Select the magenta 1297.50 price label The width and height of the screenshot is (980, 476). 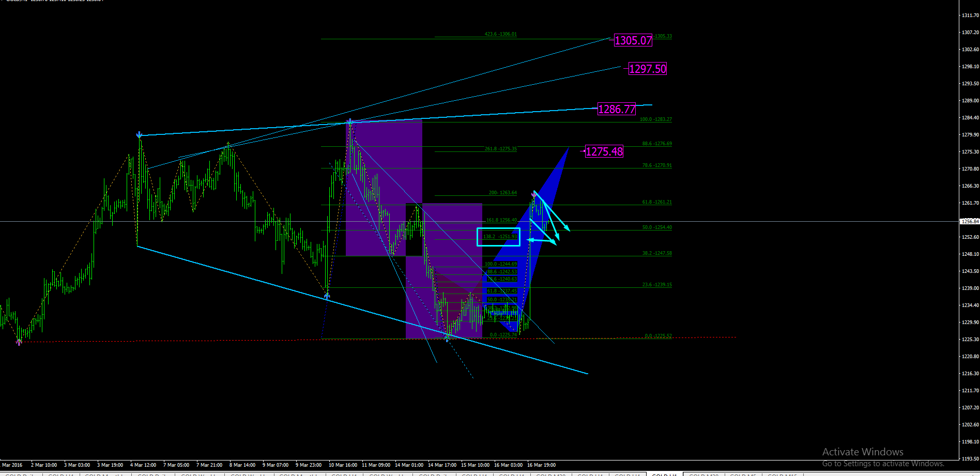click(648, 69)
